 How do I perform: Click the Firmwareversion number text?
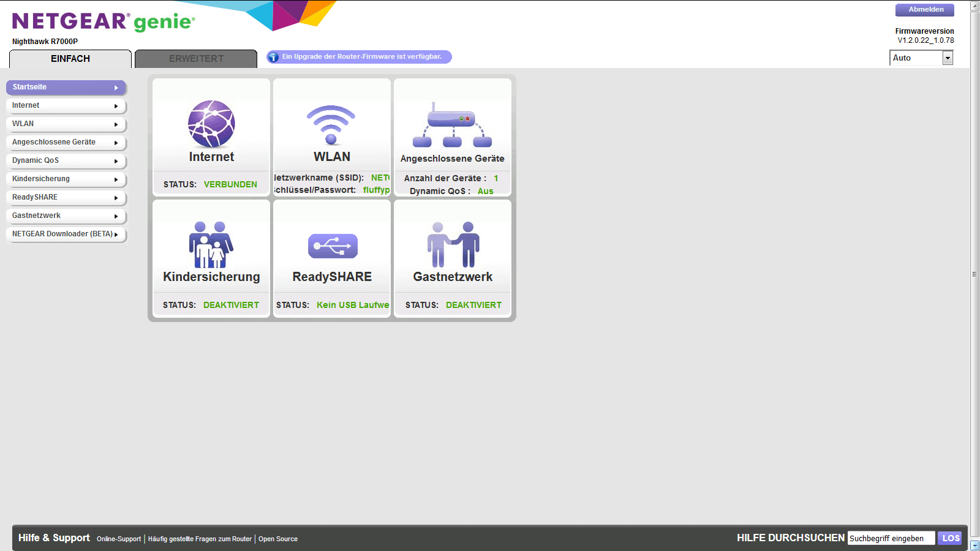point(925,40)
